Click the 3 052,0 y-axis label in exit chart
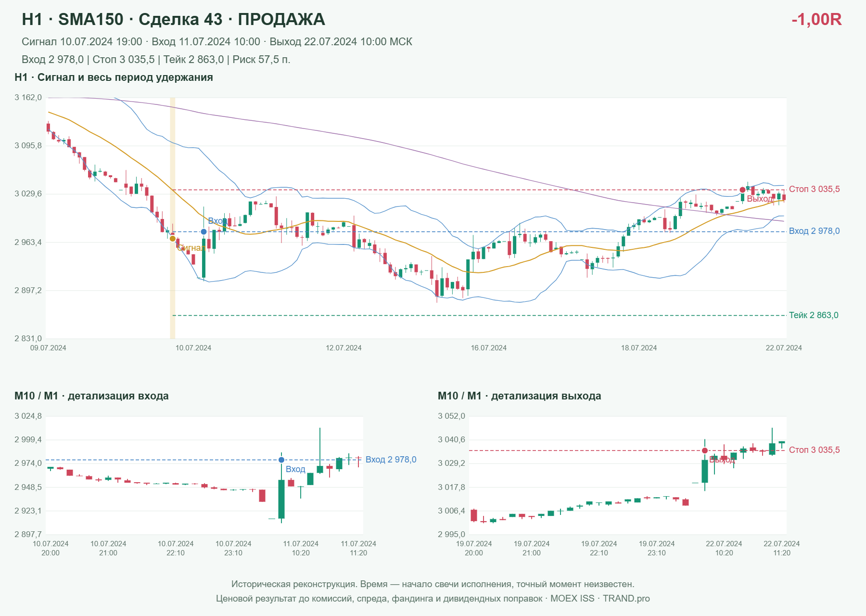 click(x=452, y=416)
